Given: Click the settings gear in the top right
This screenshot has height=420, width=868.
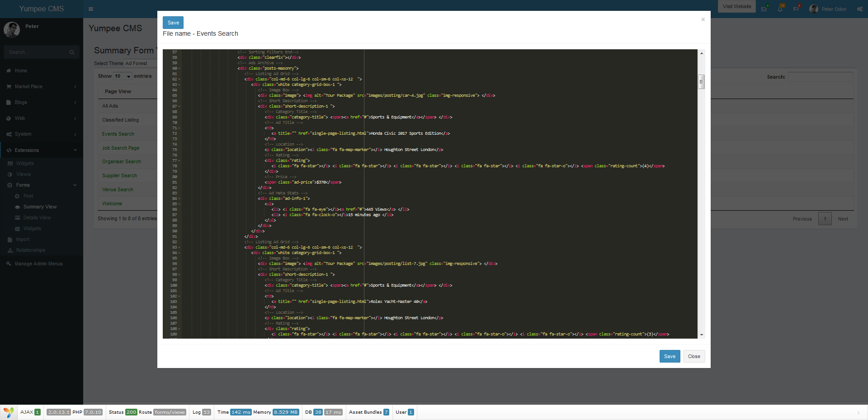Looking at the screenshot, I should point(859,9).
